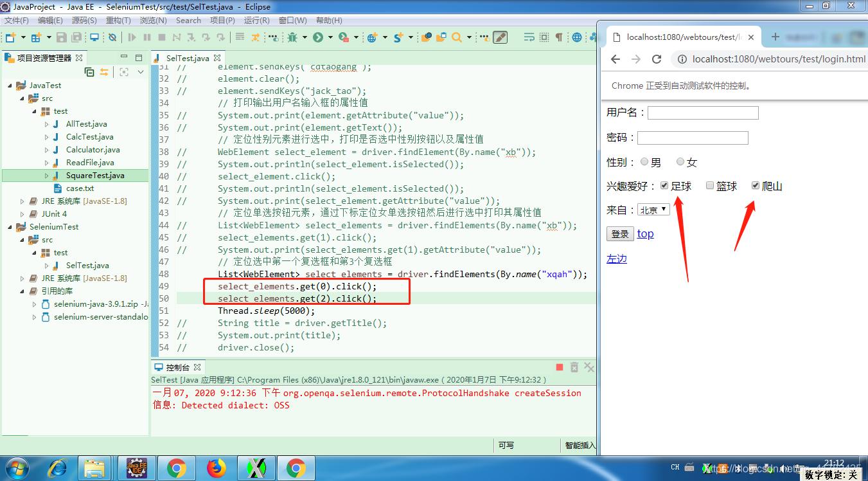The image size is (868, 481).
Task: Expand the JUnit 4 library node
Action: pyautogui.click(x=22, y=214)
